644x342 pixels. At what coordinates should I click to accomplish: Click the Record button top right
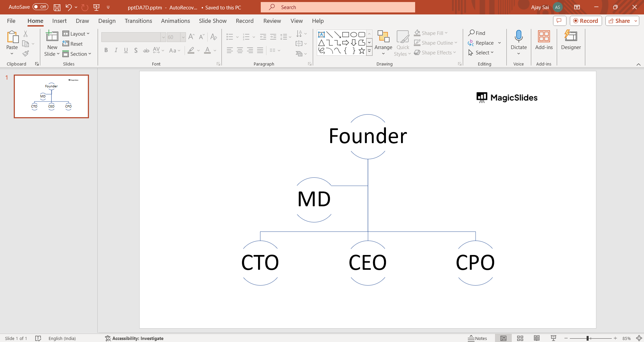pos(586,21)
